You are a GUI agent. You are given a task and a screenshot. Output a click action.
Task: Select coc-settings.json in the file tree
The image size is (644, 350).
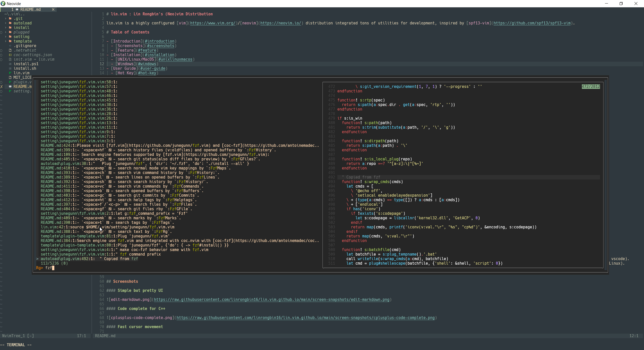[33, 55]
